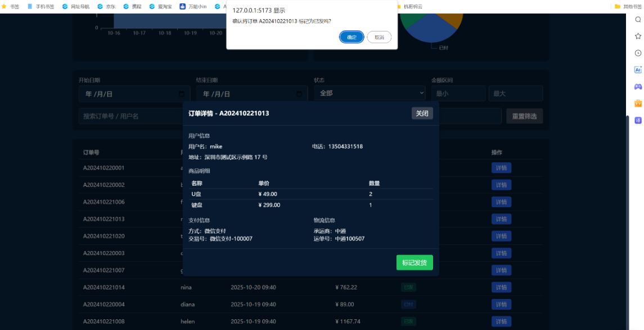Open 详情 for order A202410220001
Screen dimensions: 644x330
(501, 168)
